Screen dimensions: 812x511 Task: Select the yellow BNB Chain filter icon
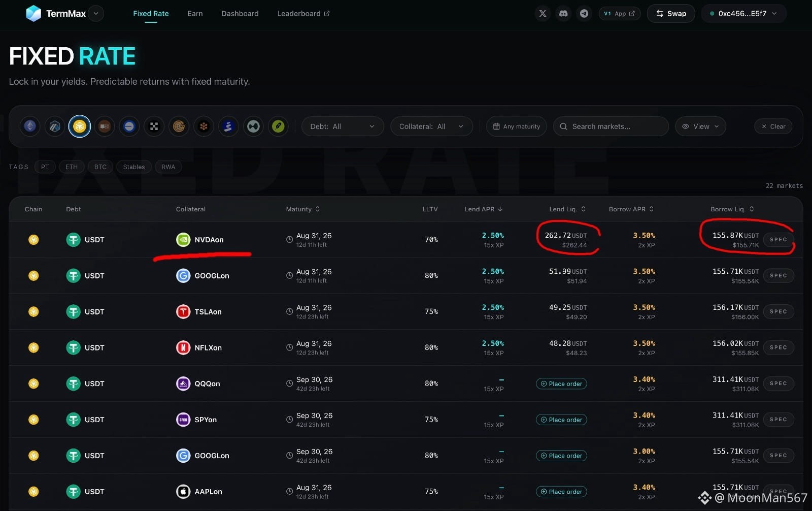(80, 126)
